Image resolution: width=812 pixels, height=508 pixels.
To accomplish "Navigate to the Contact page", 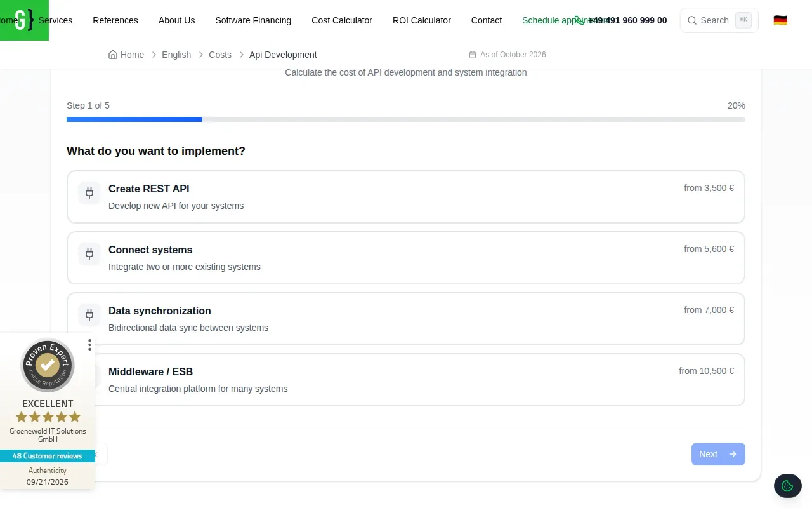I will click(487, 20).
